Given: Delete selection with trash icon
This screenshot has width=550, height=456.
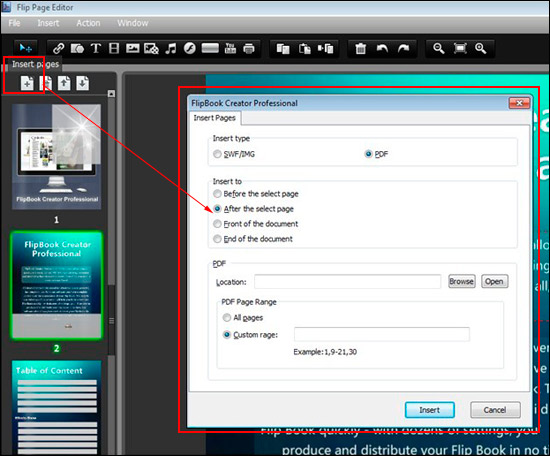Looking at the screenshot, I should tap(361, 48).
